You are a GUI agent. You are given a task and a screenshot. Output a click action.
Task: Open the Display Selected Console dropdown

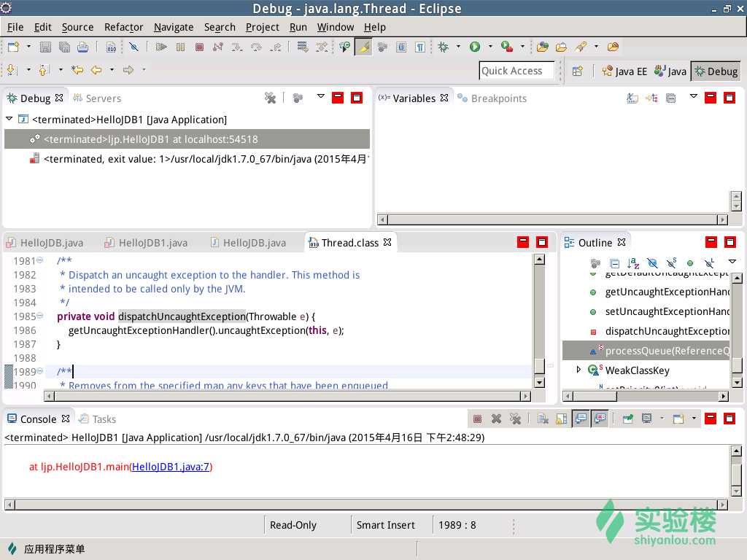(x=662, y=419)
